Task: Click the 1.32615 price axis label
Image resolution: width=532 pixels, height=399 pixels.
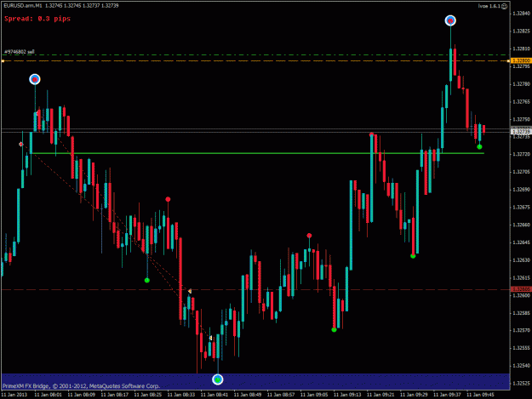Action: click(x=522, y=277)
